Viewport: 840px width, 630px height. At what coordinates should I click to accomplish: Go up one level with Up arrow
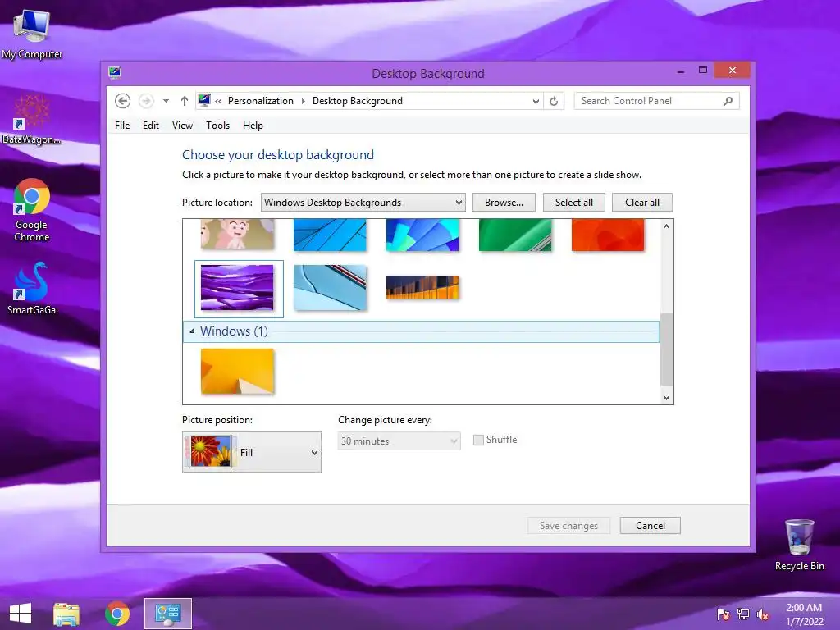point(185,101)
